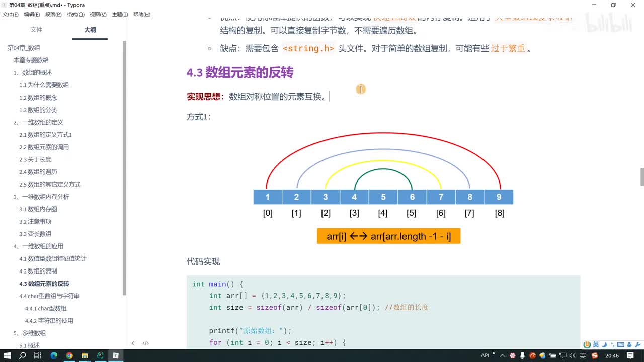
Task: Open outline entry 3.1 数组内存图
Action: pos(38,209)
